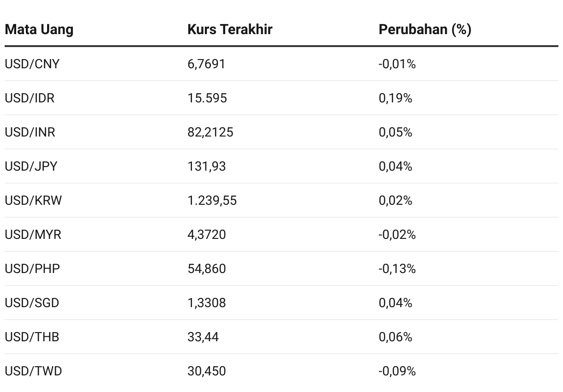Click the USD/KRW currency pair
Viewport: 563px width, 392px height.
(x=33, y=201)
